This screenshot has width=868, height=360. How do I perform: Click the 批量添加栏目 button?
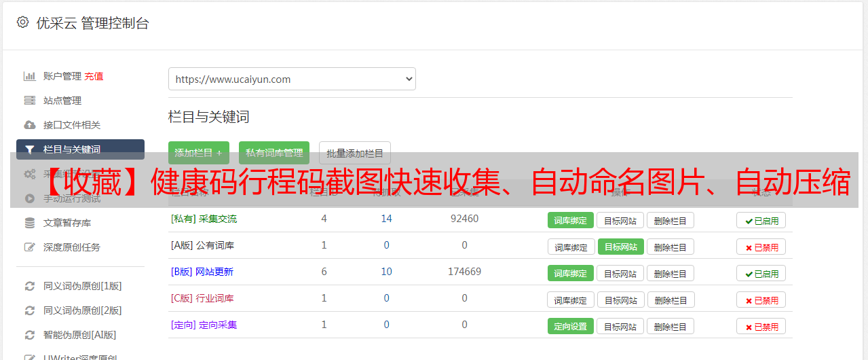click(354, 153)
